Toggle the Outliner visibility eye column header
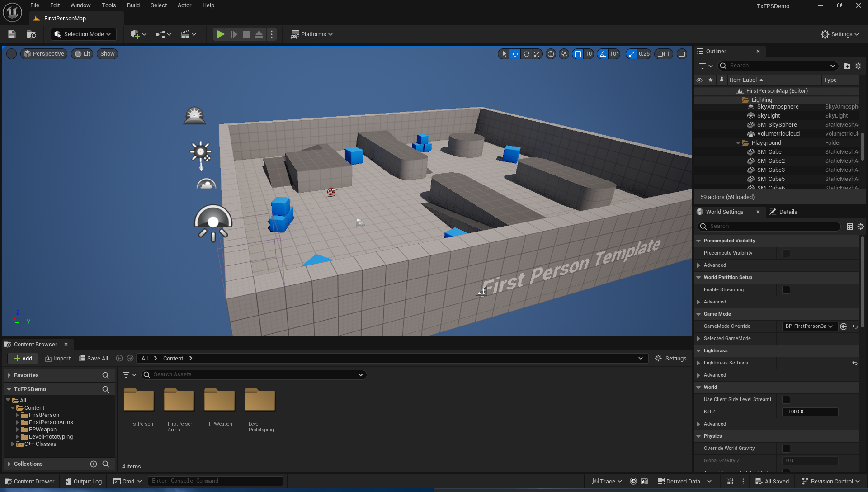Screen dimensions: 868x492 699,80
